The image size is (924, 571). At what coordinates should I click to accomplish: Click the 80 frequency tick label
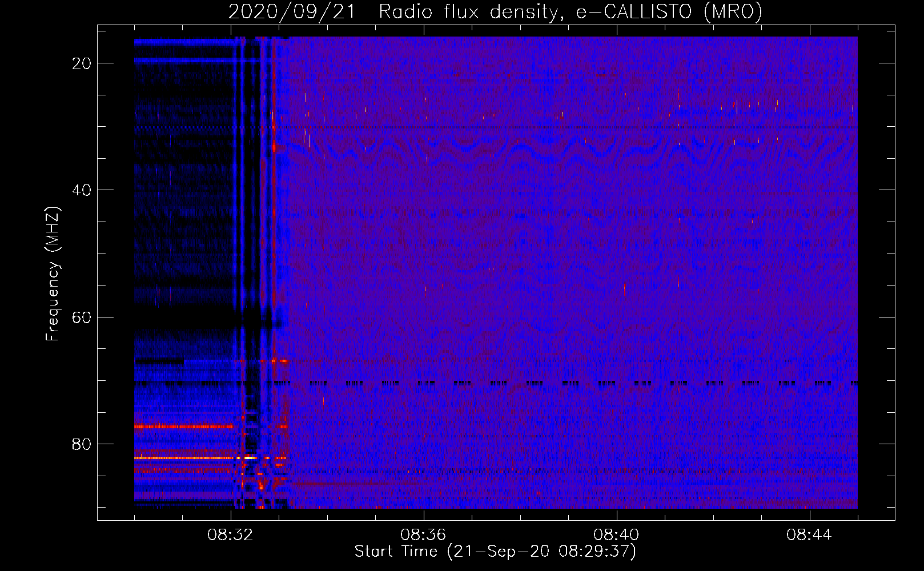[x=82, y=444]
